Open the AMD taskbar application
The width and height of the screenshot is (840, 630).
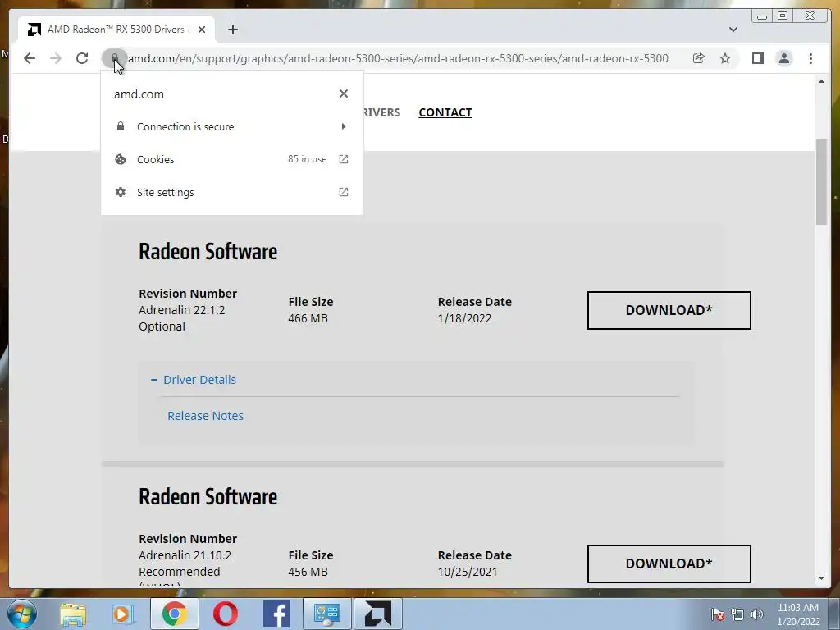(377, 614)
